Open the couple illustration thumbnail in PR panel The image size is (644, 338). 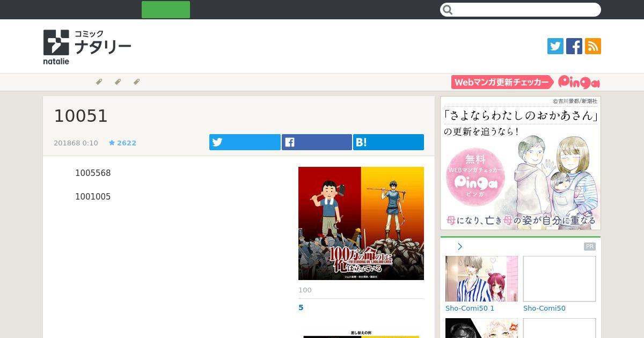(482, 278)
